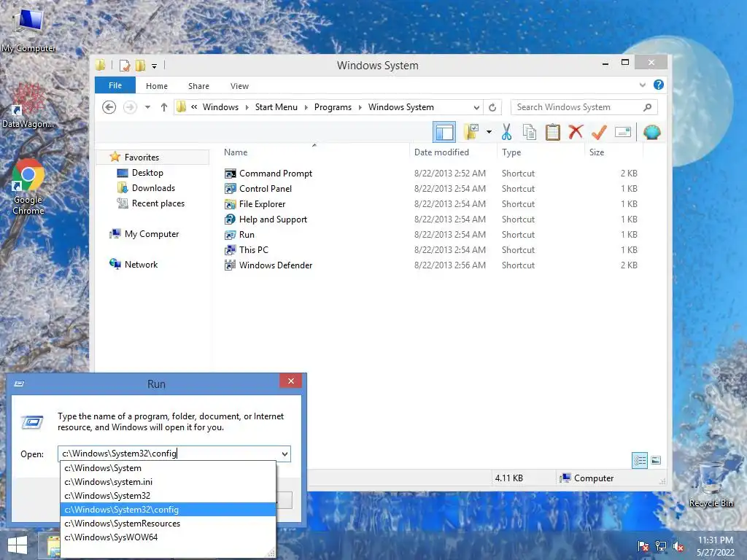Open the Windows Start button
The image size is (747, 560).
tap(18, 545)
